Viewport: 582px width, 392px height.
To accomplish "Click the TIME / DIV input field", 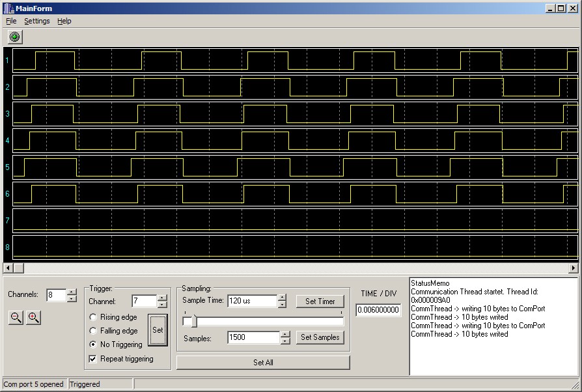I will point(378,310).
